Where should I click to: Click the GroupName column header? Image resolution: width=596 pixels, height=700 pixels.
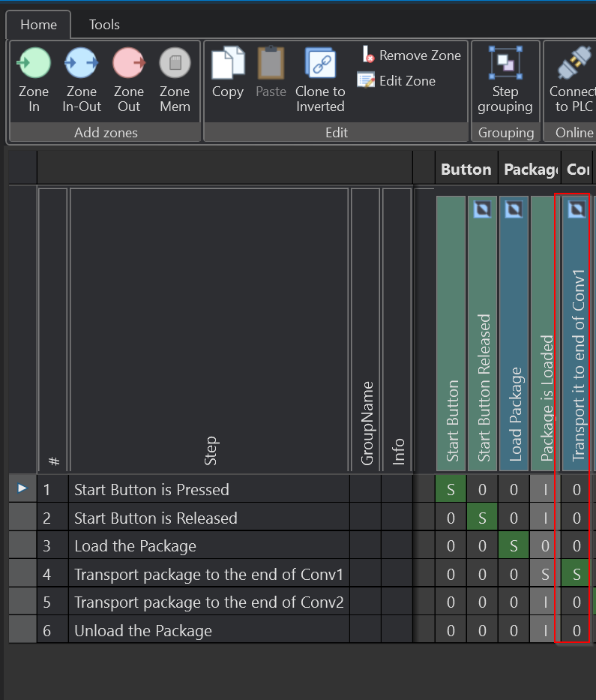365,329
